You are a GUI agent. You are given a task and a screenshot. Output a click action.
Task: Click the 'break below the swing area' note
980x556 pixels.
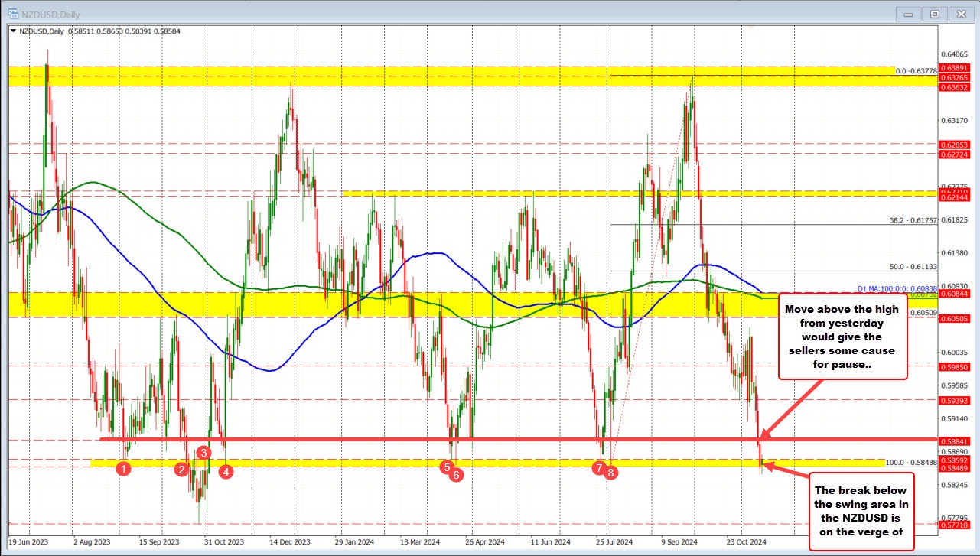click(x=861, y=514)
